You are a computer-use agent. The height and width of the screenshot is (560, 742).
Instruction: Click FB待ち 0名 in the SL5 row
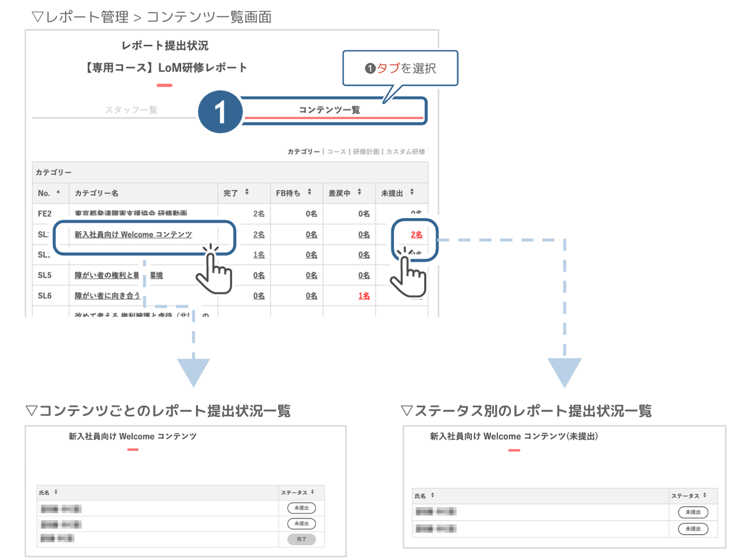click(x=311, y=275)
